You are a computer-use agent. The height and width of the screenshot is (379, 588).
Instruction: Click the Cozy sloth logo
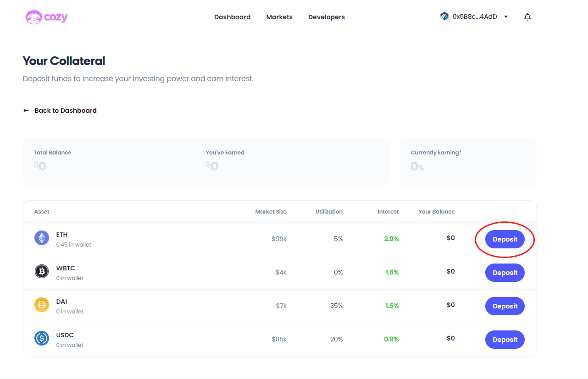[34, 17]
